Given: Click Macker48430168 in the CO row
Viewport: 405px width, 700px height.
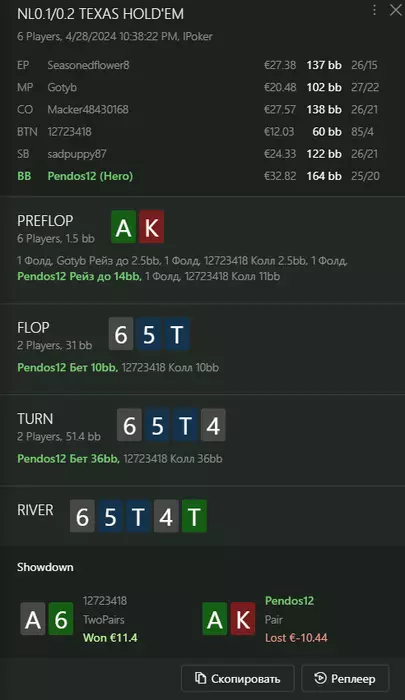Looking at the screenshot, I should click(88, 109).
